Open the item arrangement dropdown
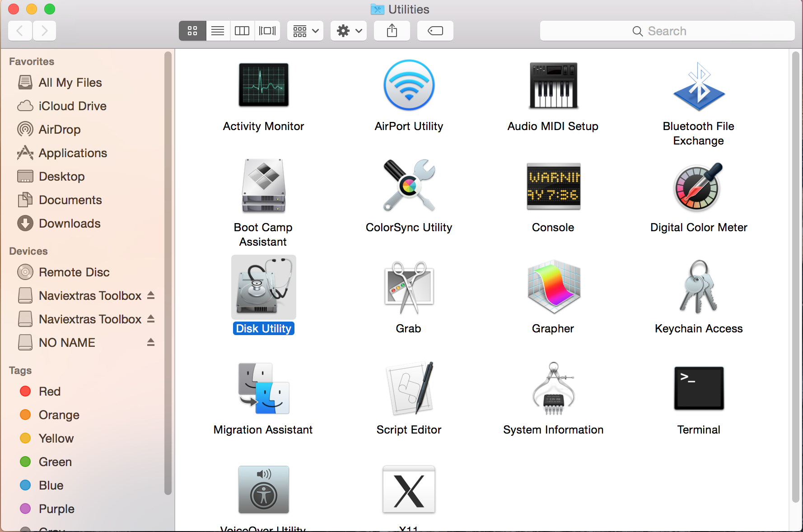The image size is (803, 532). pos(305,31)
